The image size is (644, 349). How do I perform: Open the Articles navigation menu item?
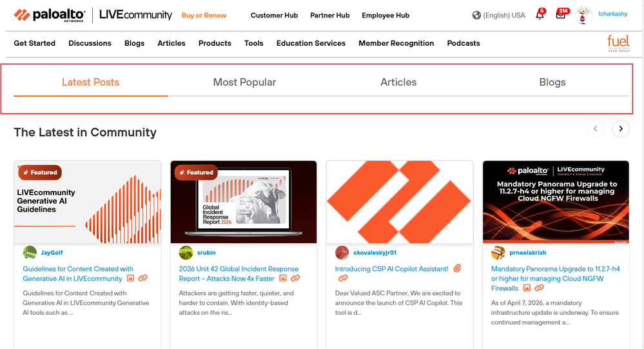pos(171,43)
